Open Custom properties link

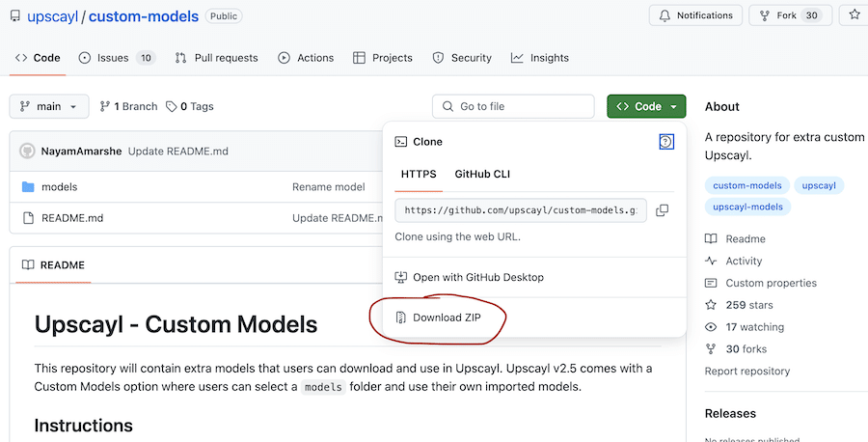tap(761, 283)
